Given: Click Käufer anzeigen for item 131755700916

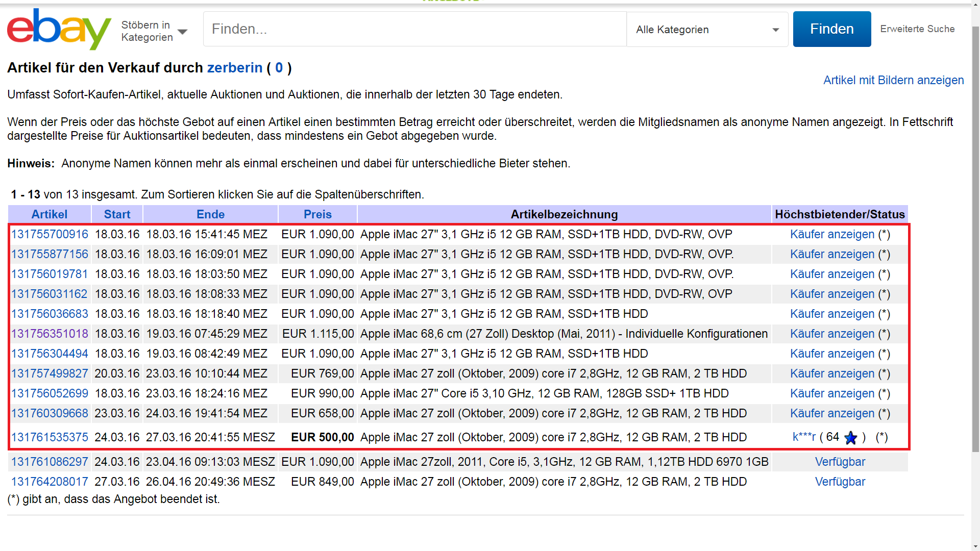Looking at the screenshot, I should (x=832, y=234).
